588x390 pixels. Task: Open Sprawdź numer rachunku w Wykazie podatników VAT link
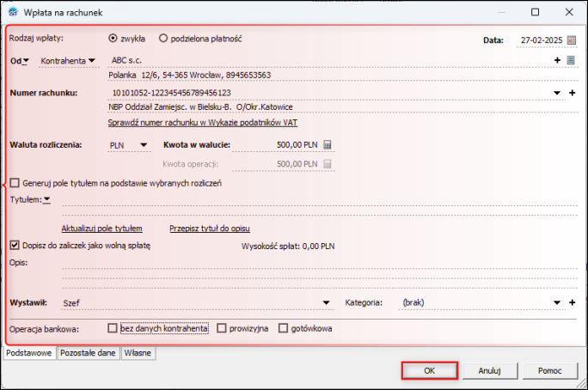pyautogui.click(x=203, y=123)
